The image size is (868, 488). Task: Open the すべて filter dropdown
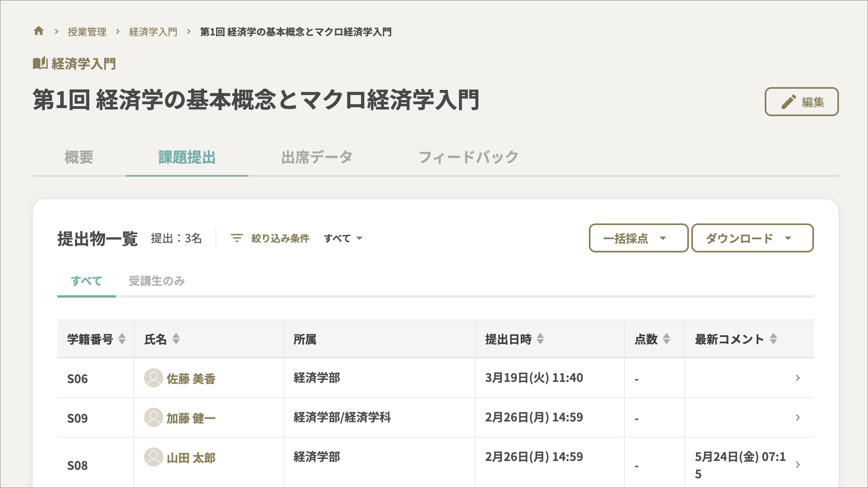click(x=343, y=238)
